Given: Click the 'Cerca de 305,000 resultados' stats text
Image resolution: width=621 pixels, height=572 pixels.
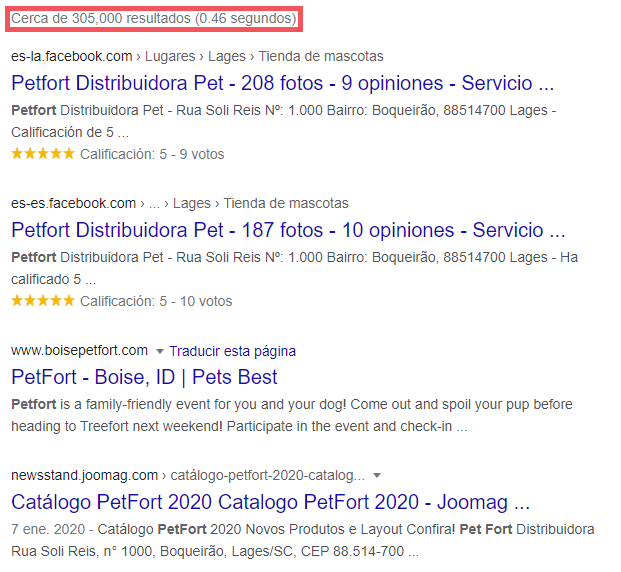Looking at the screenshot, I should coord(154,18).
